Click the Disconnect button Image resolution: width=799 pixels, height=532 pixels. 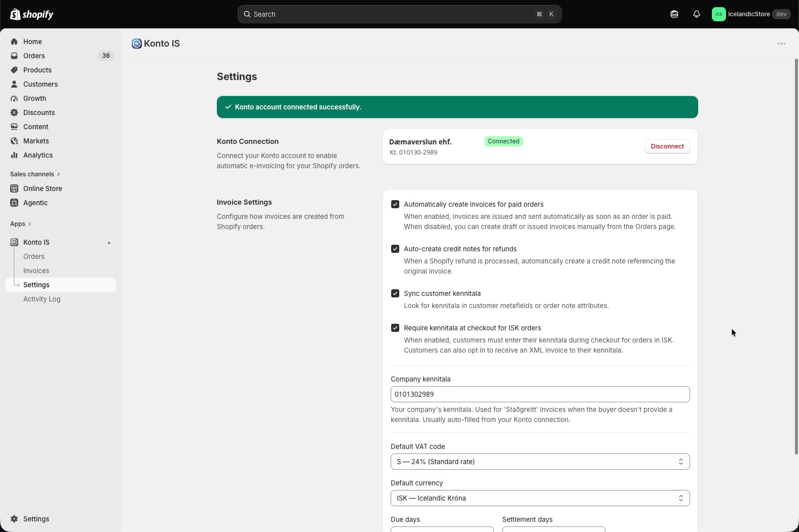[667, 146]
